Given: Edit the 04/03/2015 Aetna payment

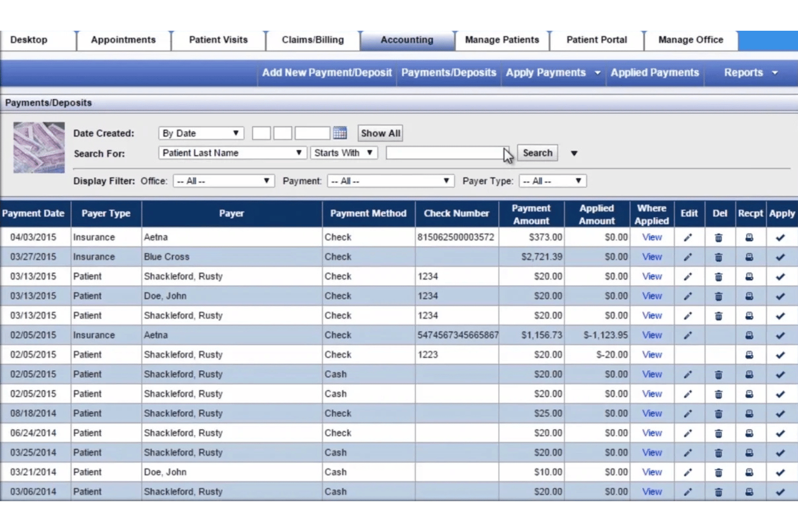Looking at the screenshot, I should pos(688,238).
